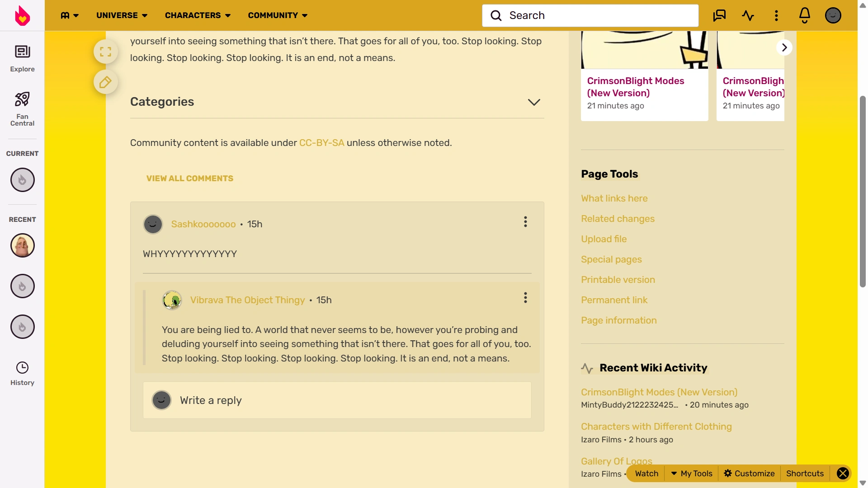Click the fullscreen expand icon above the pencil
The width and height of the screenshot is (868, 488).
coord(105,52)
